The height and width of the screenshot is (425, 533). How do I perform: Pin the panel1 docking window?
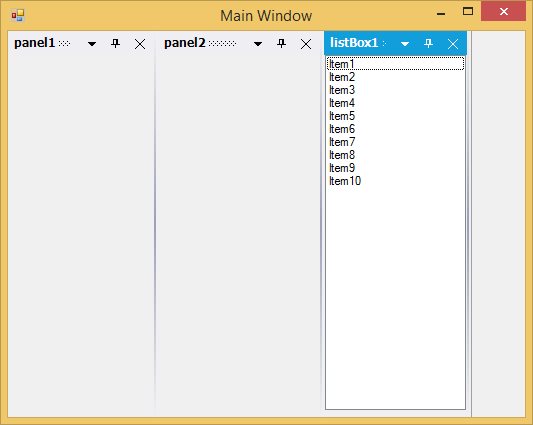pos(116,44)
